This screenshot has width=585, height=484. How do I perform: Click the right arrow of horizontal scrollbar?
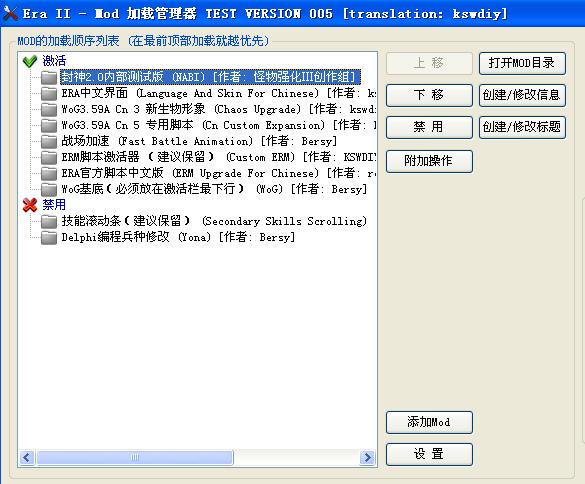tap(367, 458)
